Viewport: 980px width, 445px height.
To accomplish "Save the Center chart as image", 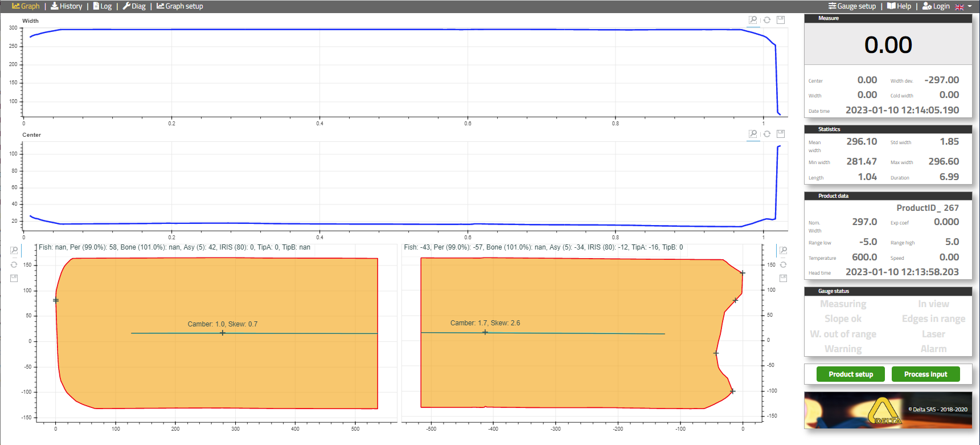I will point(781,134).
